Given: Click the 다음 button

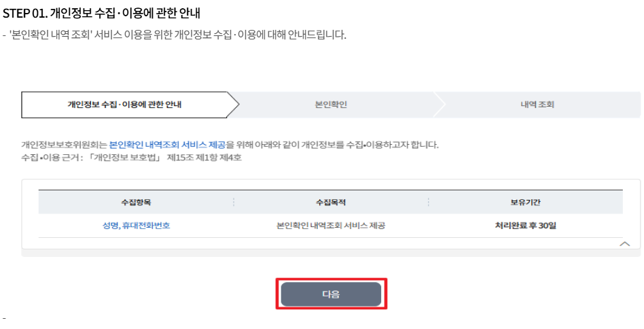Looking at the screenshot, I should point(332,294).
